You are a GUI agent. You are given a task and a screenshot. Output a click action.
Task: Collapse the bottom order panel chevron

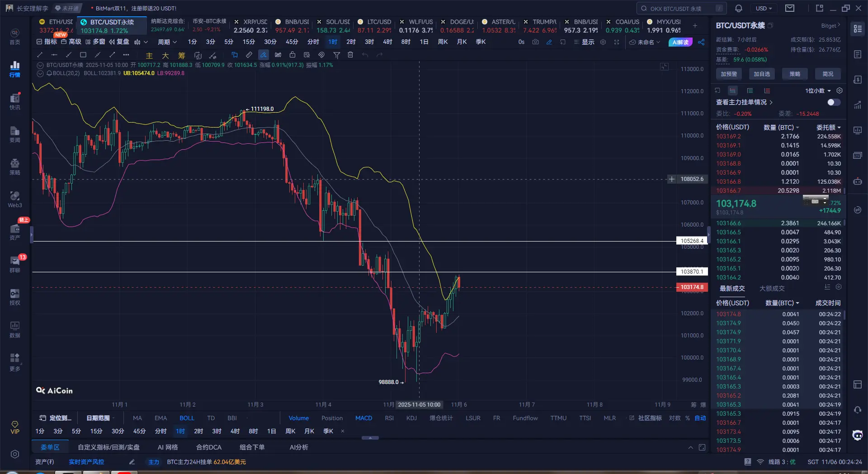pyautogui.click(x=690, y=447)
